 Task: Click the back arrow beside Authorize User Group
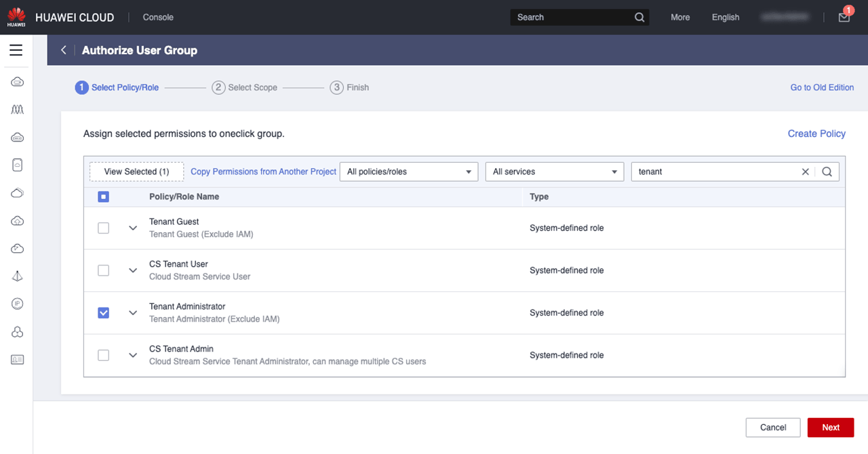pos(64,50)
